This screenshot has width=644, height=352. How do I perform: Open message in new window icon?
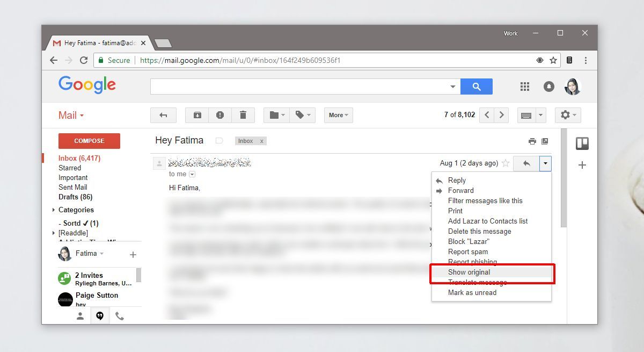tap(545, 141)
